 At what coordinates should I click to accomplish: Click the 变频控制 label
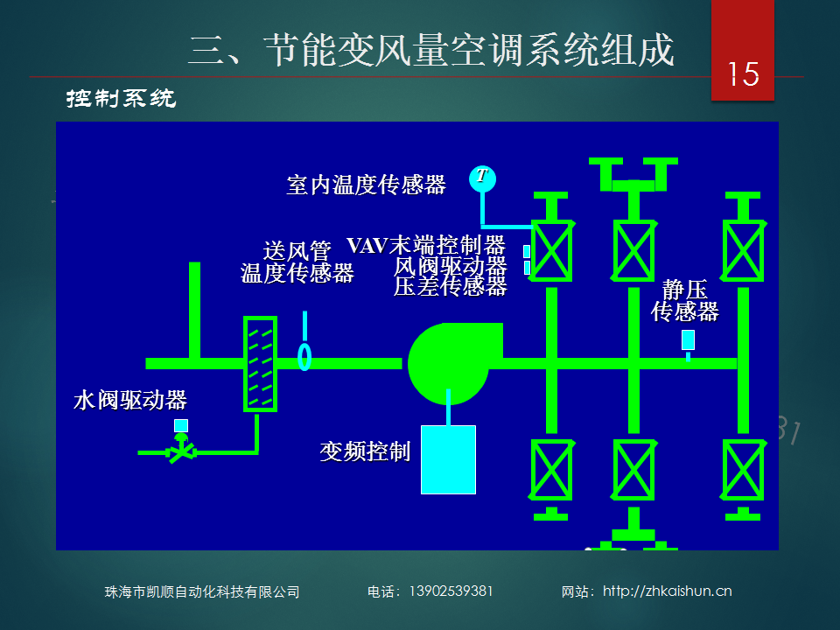coord(365,451)
